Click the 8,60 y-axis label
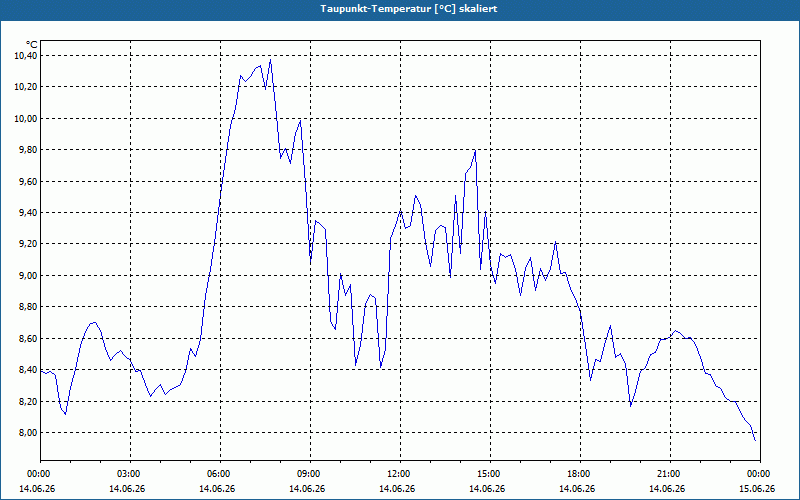Screen dimensions: 800x500 click(29, 339)
